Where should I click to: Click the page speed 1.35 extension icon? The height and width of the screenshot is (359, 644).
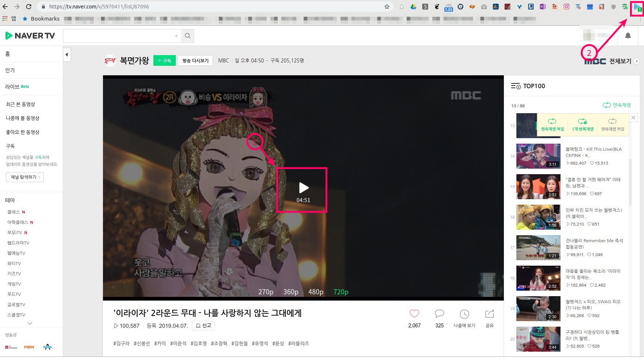(x=449, y=7)
